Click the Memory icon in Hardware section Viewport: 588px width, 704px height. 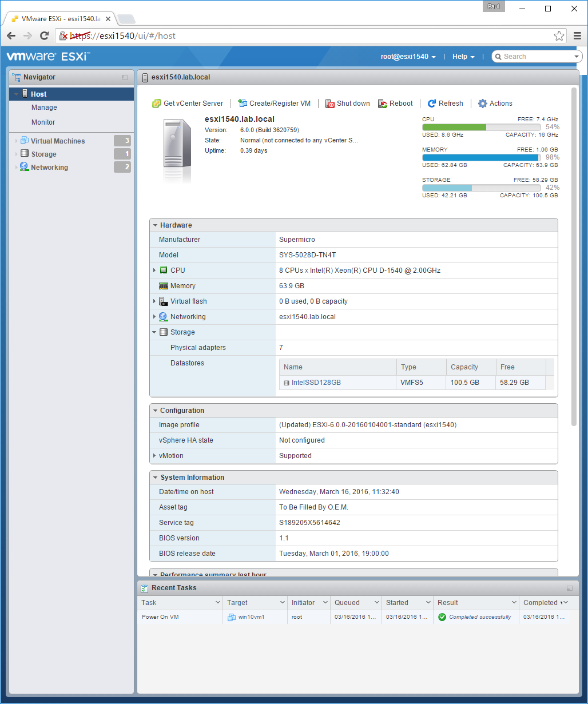164,285
